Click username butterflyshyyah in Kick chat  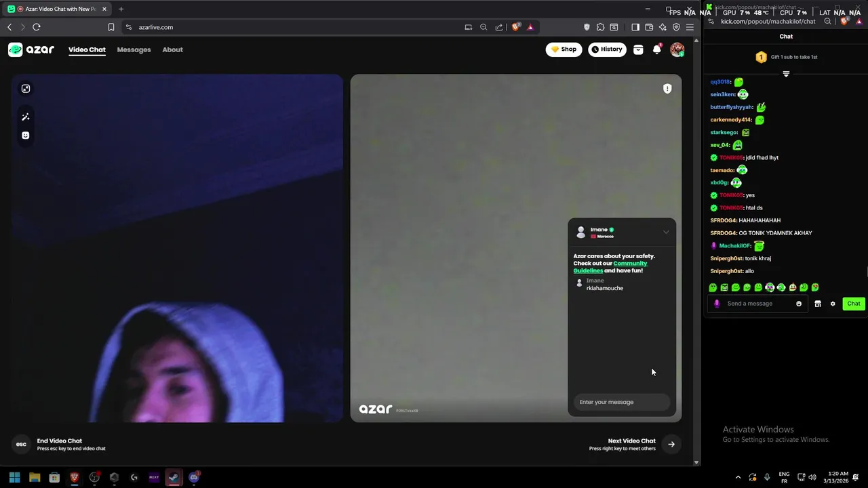point(732,107)
